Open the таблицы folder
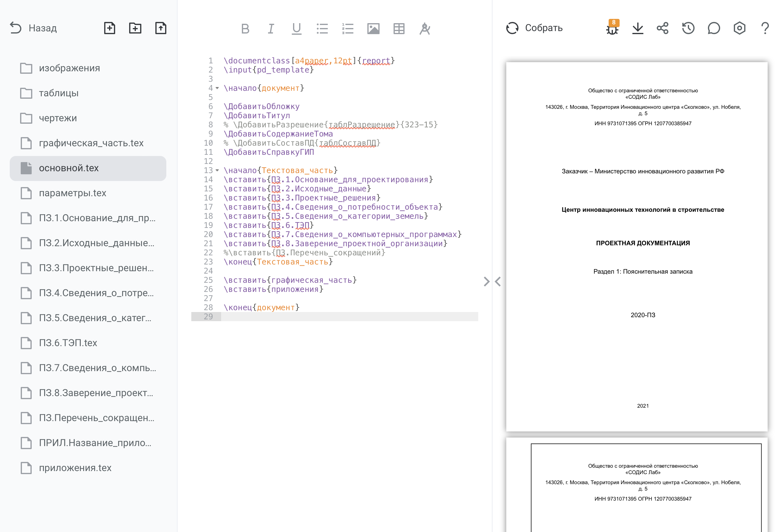 click(88, 93)
